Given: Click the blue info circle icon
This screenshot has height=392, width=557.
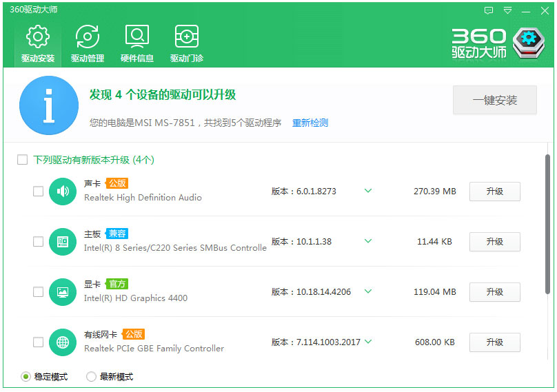Looking at the screenshot, I should (49, 105).
